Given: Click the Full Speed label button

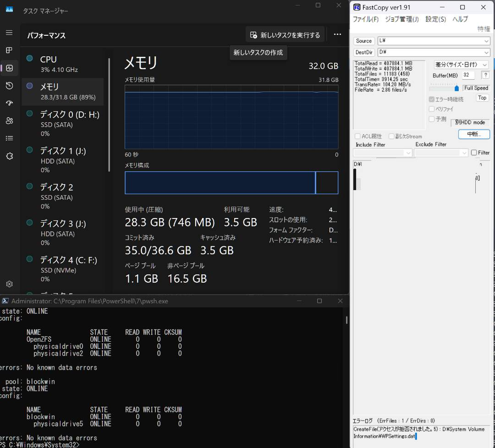Looking at the screenshot, I should coord(476,88).
